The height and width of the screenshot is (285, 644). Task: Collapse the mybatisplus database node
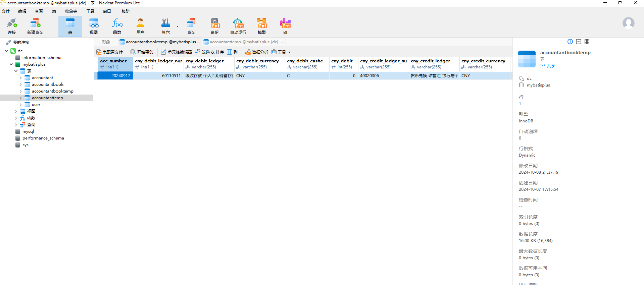(x=11, y=64)
